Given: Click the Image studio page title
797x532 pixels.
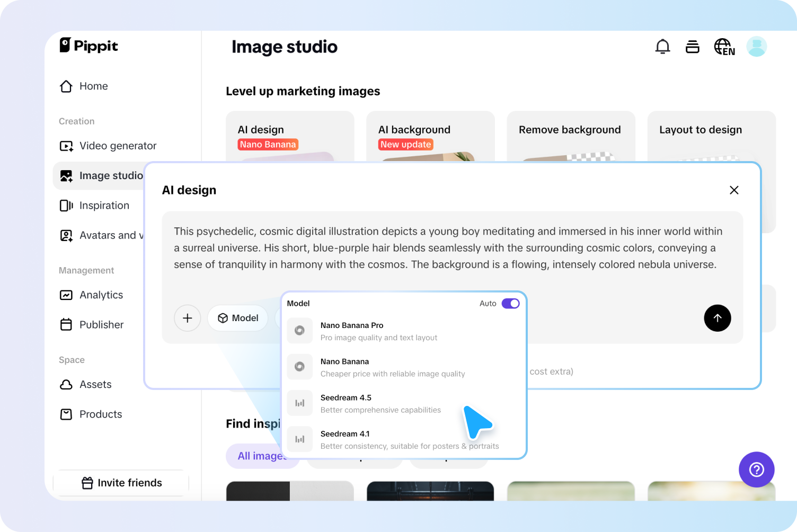Looking at the screenshot, I should point(285,47).
